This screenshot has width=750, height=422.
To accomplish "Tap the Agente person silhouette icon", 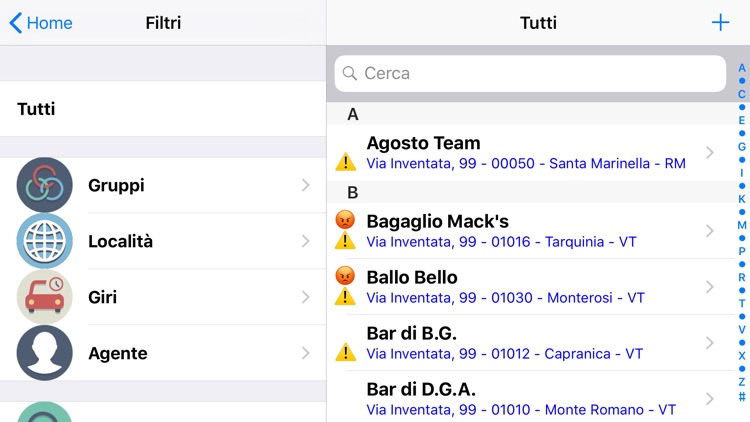I will 45,353.
